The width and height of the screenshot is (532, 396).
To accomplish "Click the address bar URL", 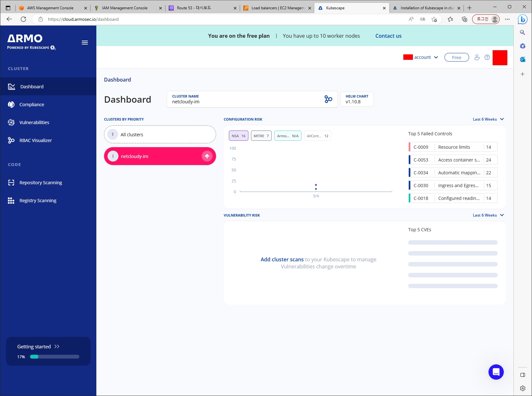I will click(83, 19).
